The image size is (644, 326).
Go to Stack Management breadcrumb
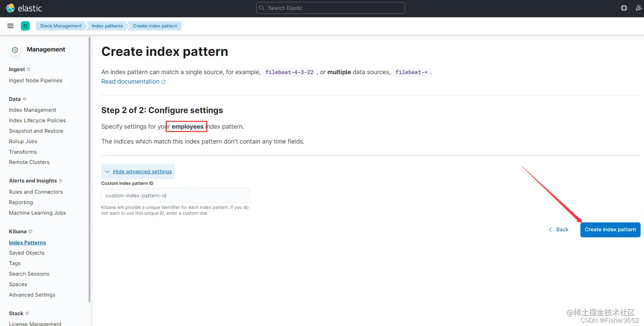pyautogui.click(x=60, y=26)
